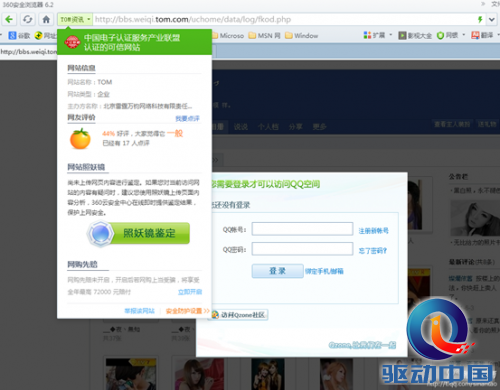
Task: Click the orange tomato rating icon
Action: coord(80,139)
